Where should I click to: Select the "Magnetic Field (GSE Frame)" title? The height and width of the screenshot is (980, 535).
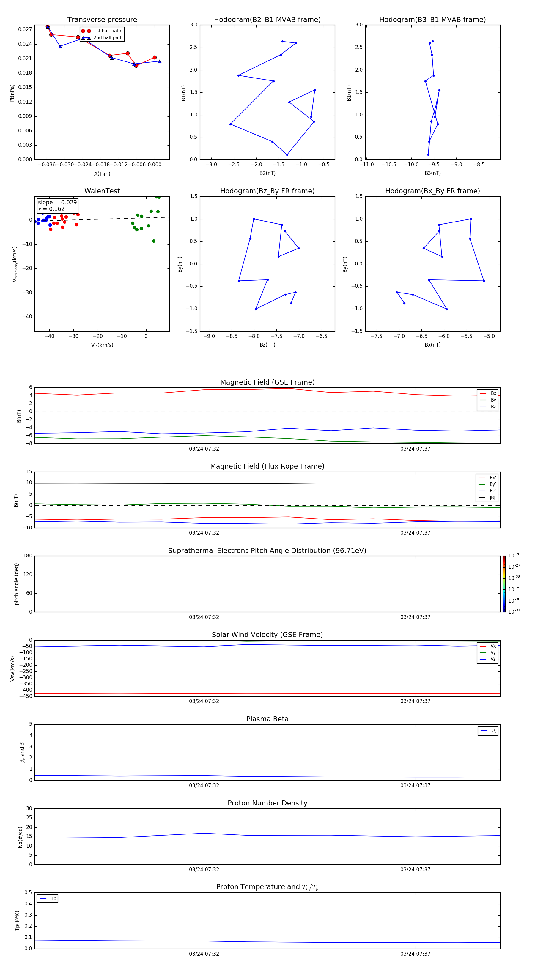point(267,382)
